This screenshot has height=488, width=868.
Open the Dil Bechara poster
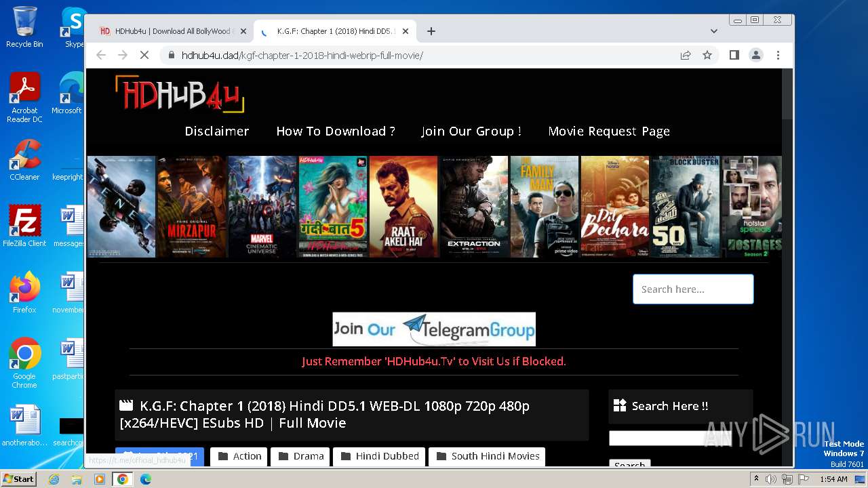coord(615,207)
